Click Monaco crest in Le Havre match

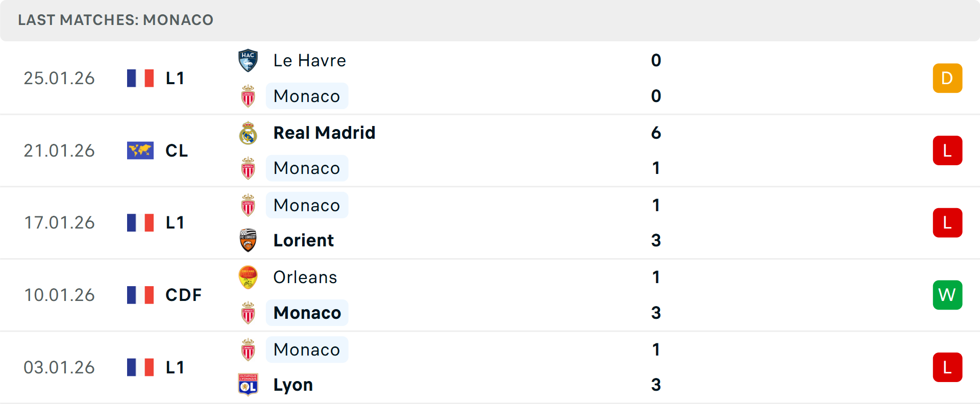coord(248,96)
